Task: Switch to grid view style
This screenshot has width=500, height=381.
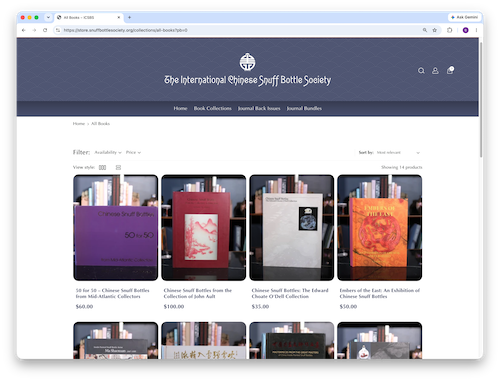Action: (x=102, y=167)
